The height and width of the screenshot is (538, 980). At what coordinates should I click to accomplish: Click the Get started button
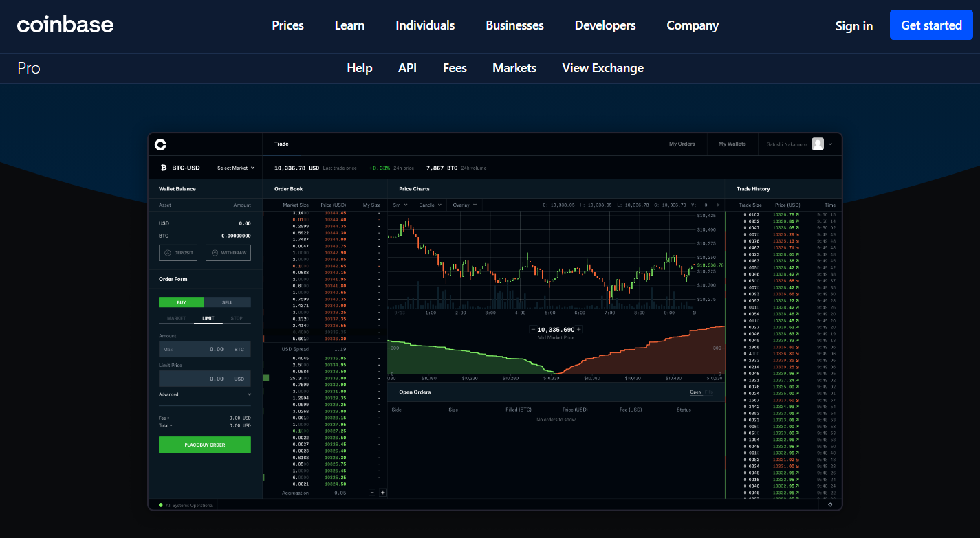[x=931, y=25]
